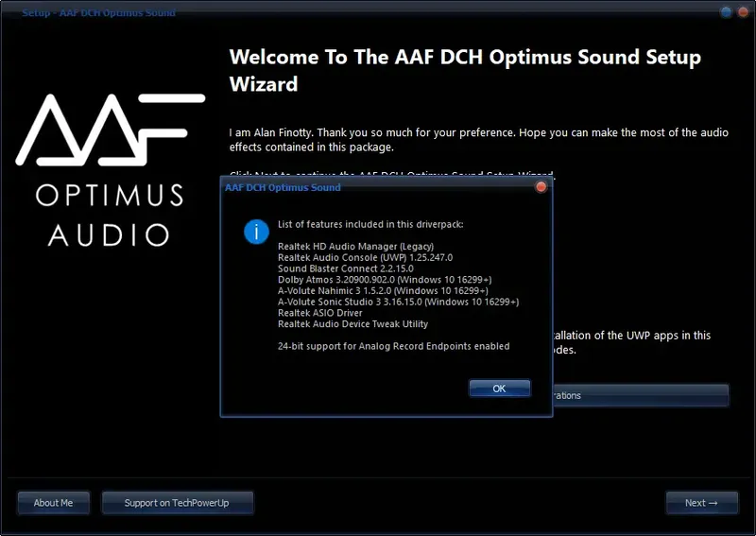Minimize the Setup window using blue button
This screenshot has width=756, height=536.
coord(726,12)
